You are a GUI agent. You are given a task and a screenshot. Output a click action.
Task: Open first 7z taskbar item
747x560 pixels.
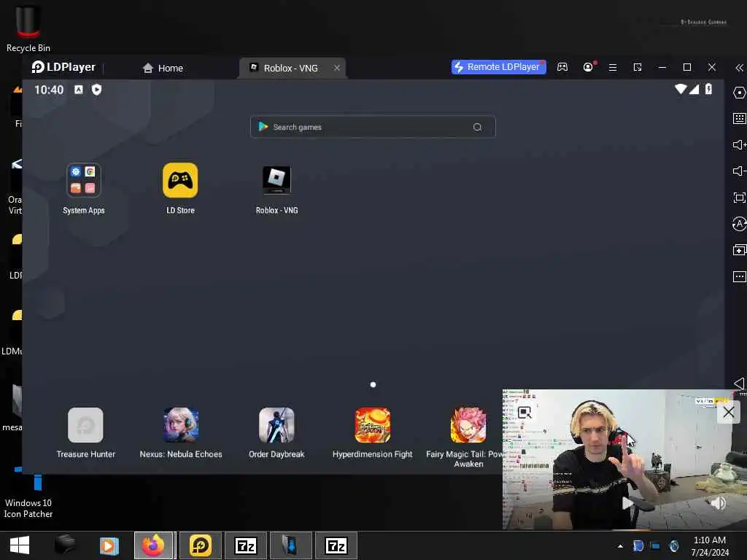(x=246, y=545)
